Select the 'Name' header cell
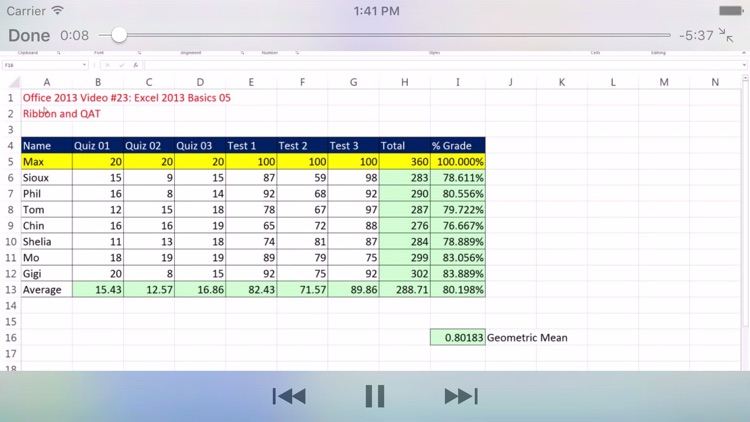750x422 pixels. [46, 145]
